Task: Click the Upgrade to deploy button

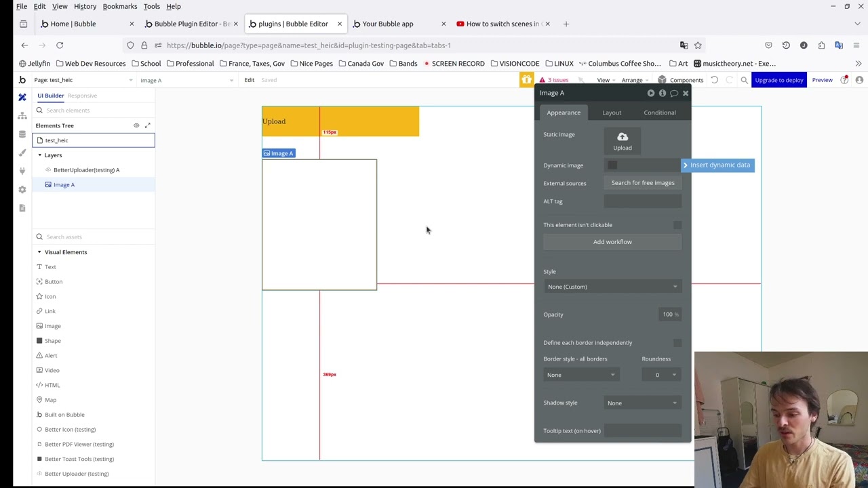Action: (x=779, y=80)
